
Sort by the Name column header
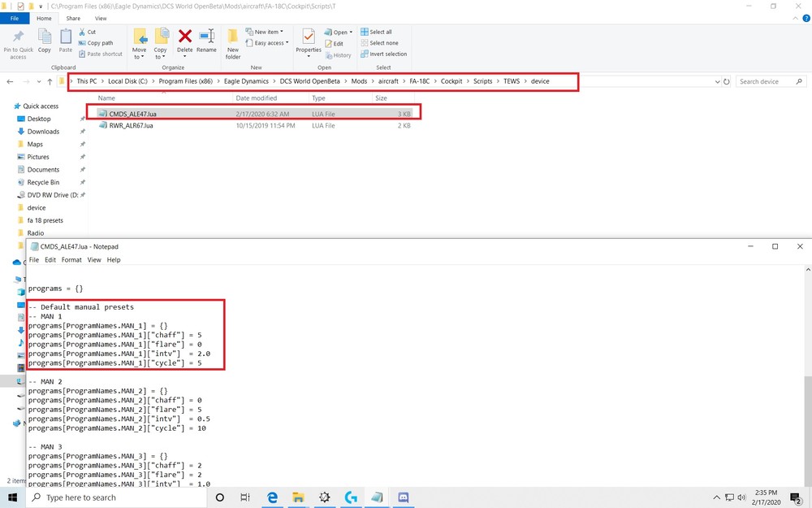click(x=106, y=98)
